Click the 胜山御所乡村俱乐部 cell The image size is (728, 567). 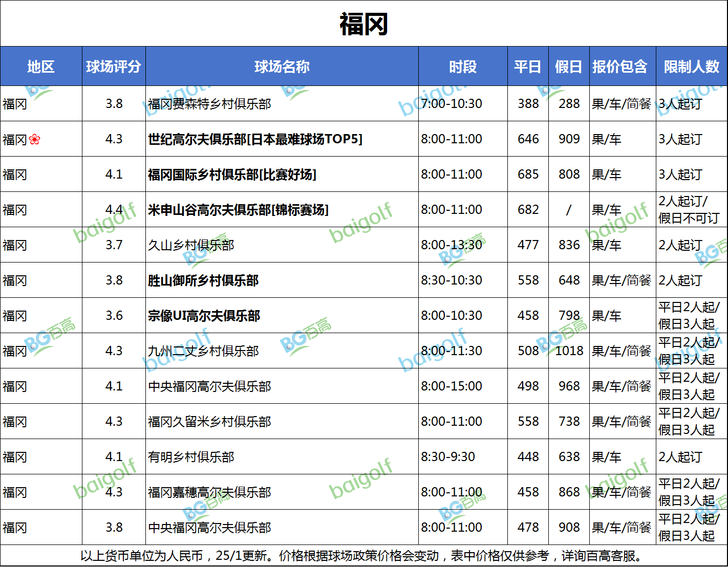tap(203, 280)
